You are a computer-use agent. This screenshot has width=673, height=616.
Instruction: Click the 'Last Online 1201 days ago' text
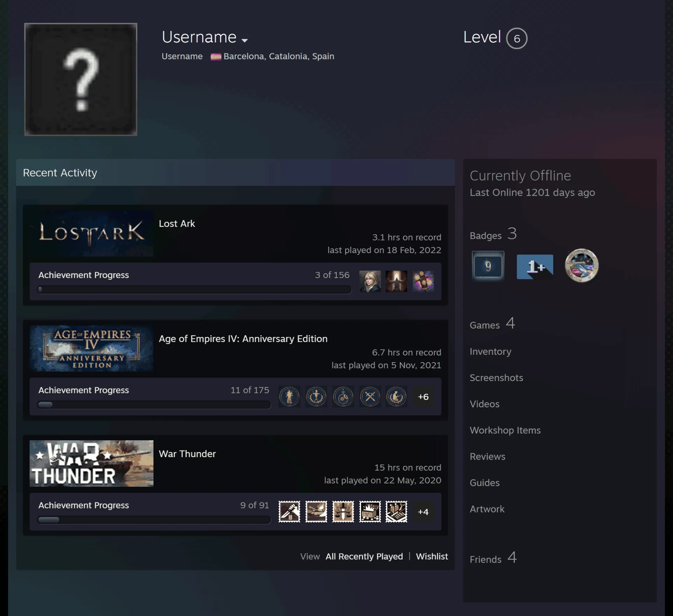(532, 192)
